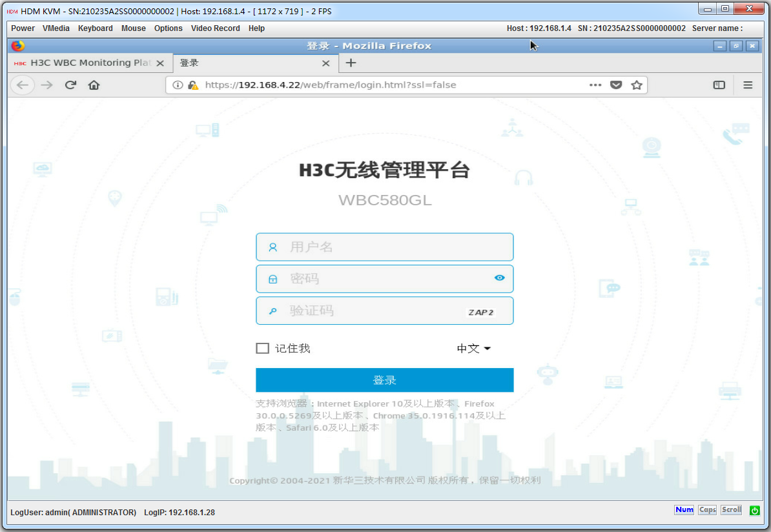Close the Firefox window

(x=752, y=46)
